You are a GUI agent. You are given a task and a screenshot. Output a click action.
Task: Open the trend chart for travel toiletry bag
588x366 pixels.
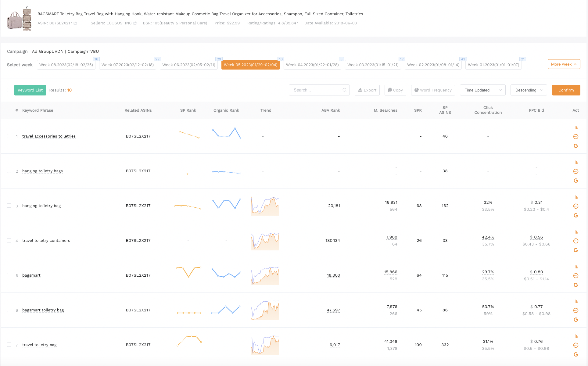click(265, 345)
